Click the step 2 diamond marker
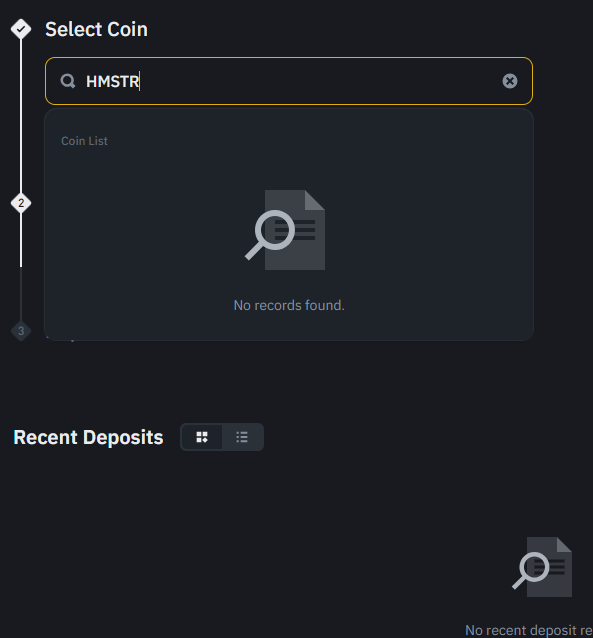593x638 pixels. point(21,203)
